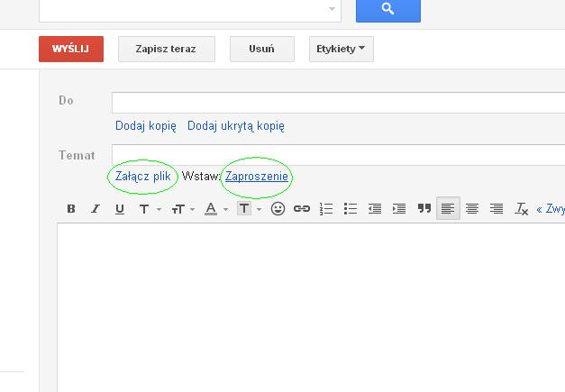Align text to the left
Screen dimensions: 565x392
tap(448, 208)
